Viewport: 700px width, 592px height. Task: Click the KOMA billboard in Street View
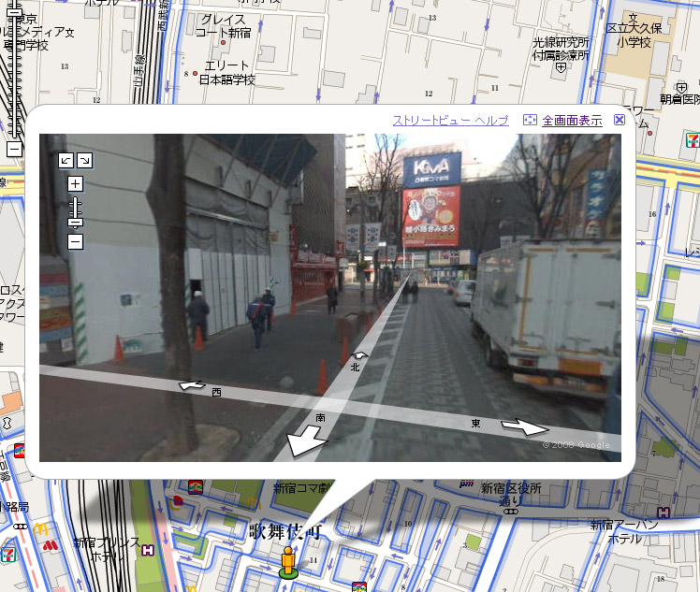[431, 168]
